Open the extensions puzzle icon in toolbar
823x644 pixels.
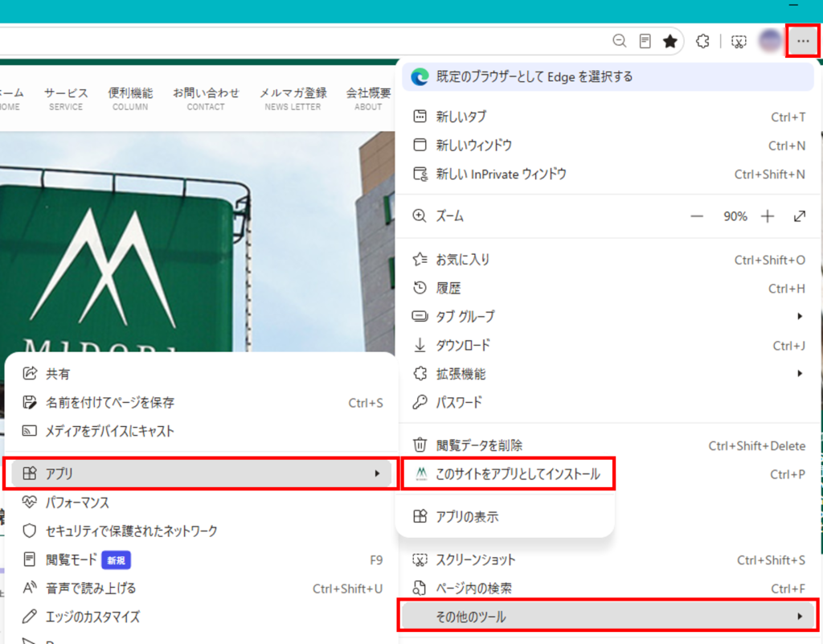pos(702,41)
